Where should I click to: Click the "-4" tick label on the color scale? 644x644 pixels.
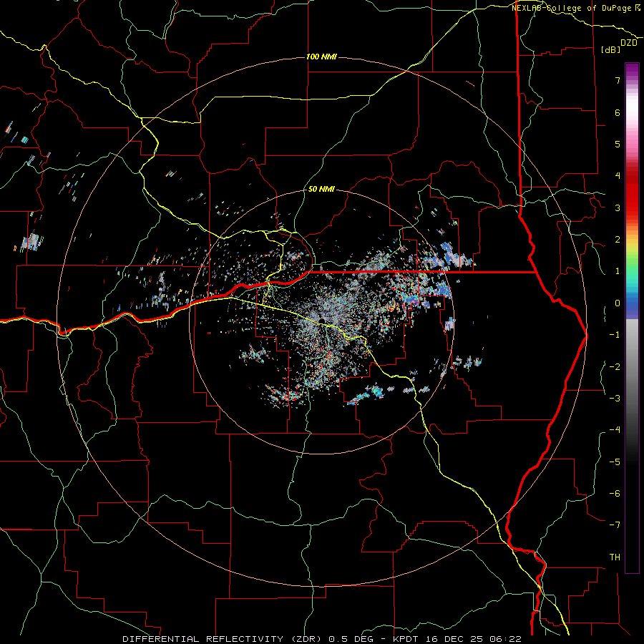point(615,430)
